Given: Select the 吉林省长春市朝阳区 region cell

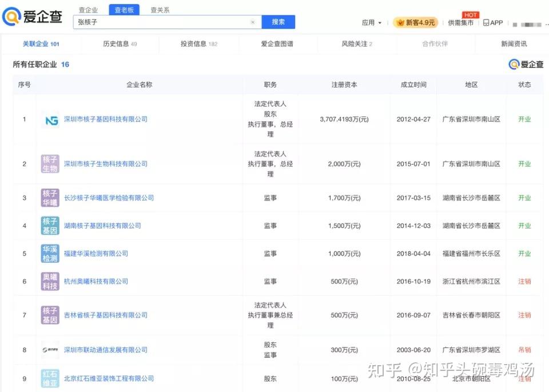Looking at the screenshot, I should pyautogui.click(x=471, y=315).
